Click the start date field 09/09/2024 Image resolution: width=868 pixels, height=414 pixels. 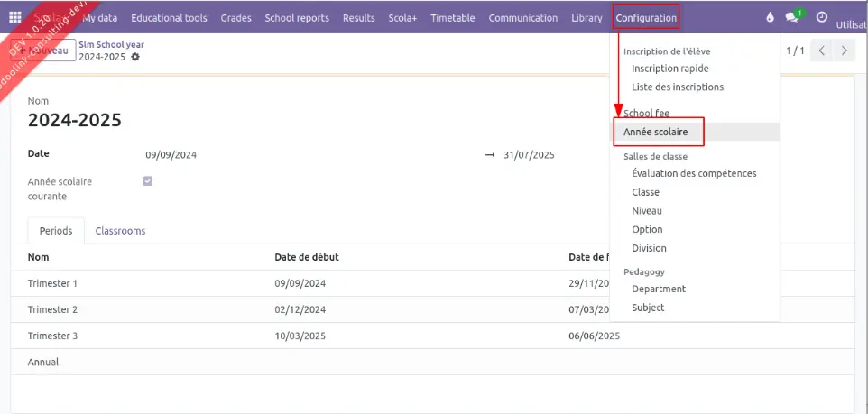coord(171,155)
